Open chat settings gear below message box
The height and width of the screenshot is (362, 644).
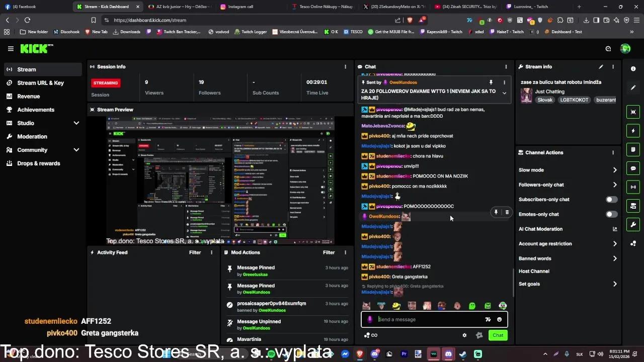point(464,335)
